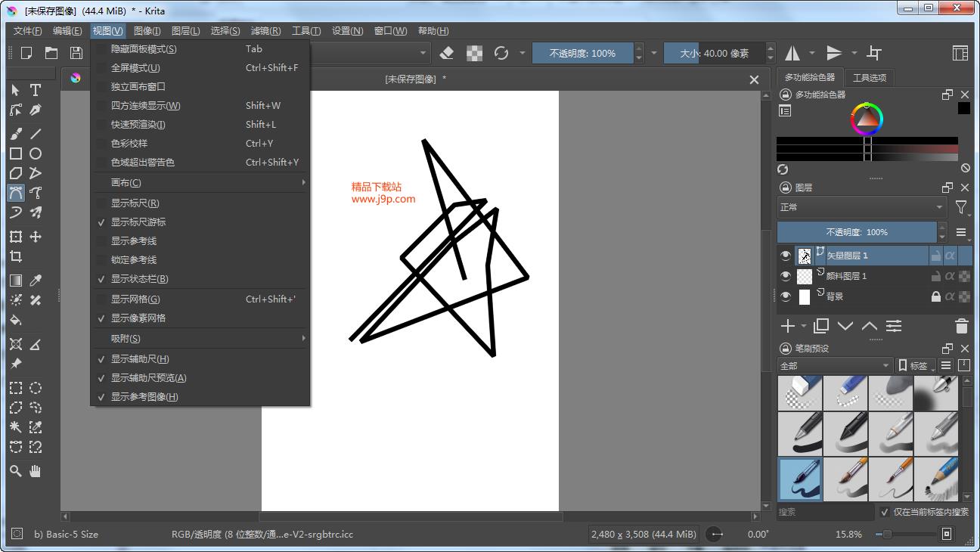Viewport: 980px width, 552px height.
Task: Switch to the 工具选项 tab
Action: click(870, 77)
